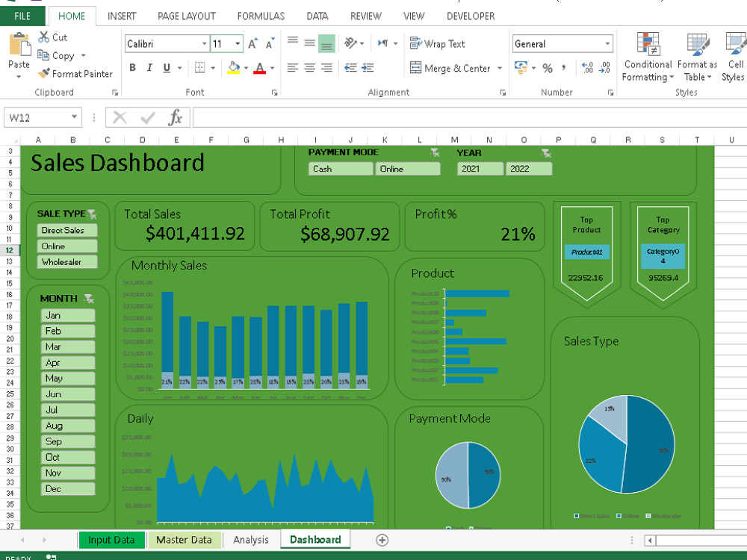
Task: Open the Master Data sheet tab
Action: [184, 539]
